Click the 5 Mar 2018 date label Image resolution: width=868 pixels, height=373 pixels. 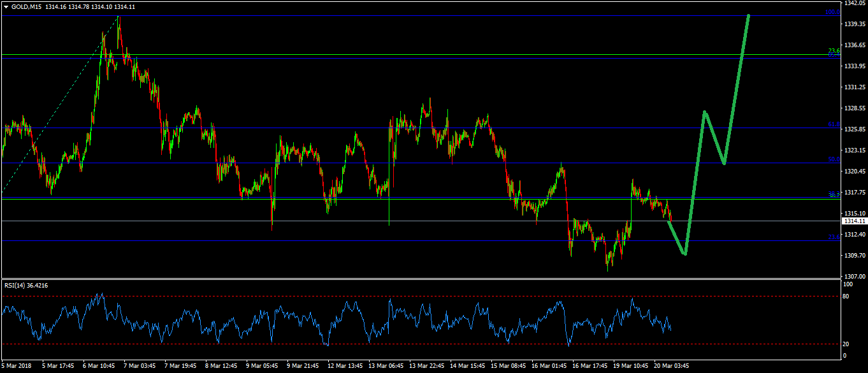tap(17, 366)
